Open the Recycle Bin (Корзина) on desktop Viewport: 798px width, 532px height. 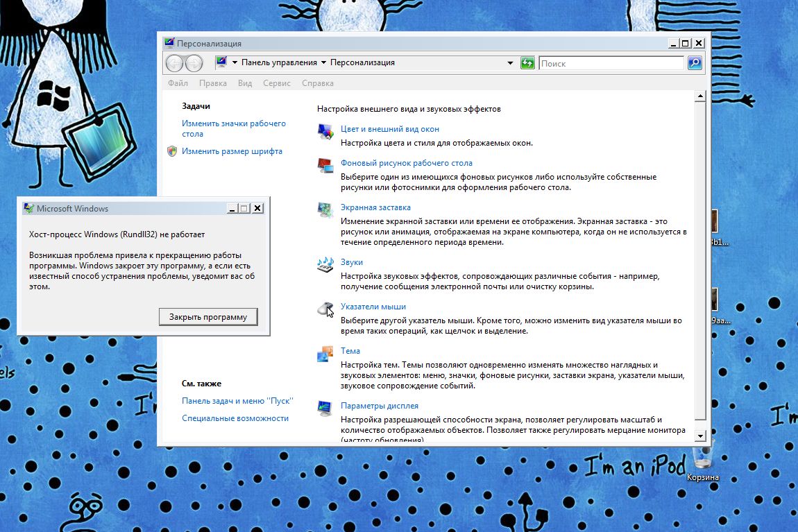click(x=702, y=458)
